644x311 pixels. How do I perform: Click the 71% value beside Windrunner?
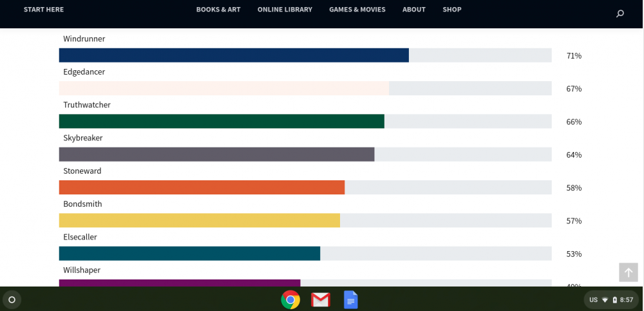[x=574, y=56]
